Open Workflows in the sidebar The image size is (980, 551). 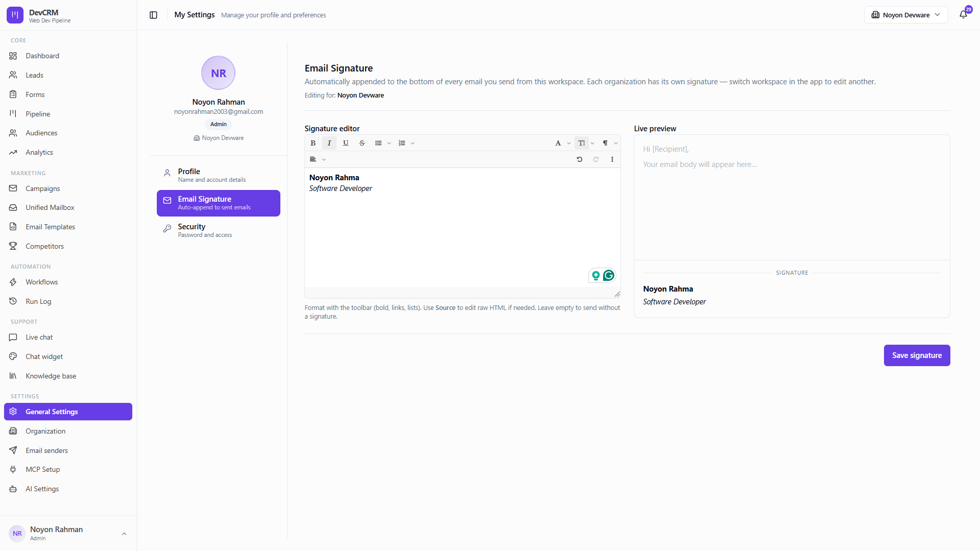click(68, 282)
